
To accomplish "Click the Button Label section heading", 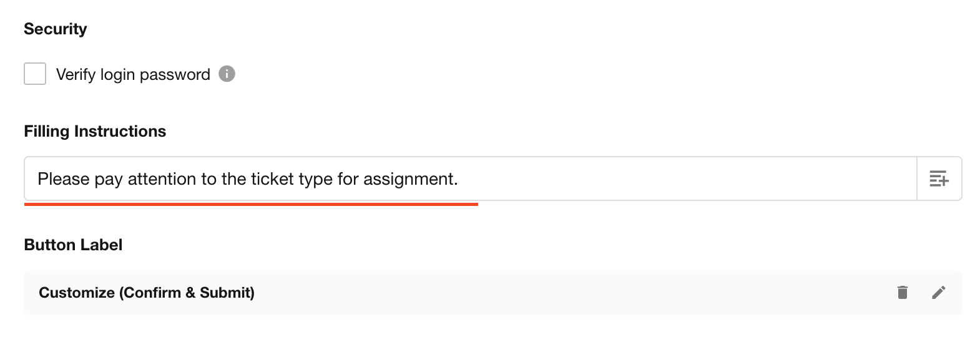I will (x=73, y=245).
